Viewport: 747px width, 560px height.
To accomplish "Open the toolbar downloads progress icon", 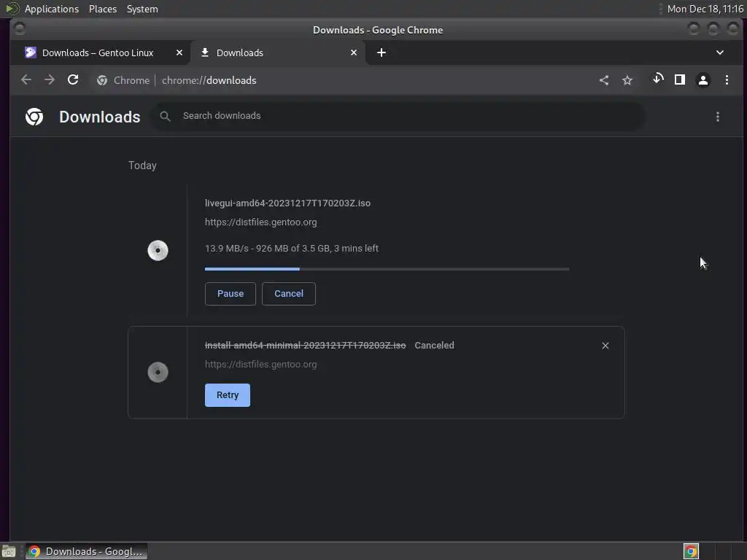I will tap(658, 79).
